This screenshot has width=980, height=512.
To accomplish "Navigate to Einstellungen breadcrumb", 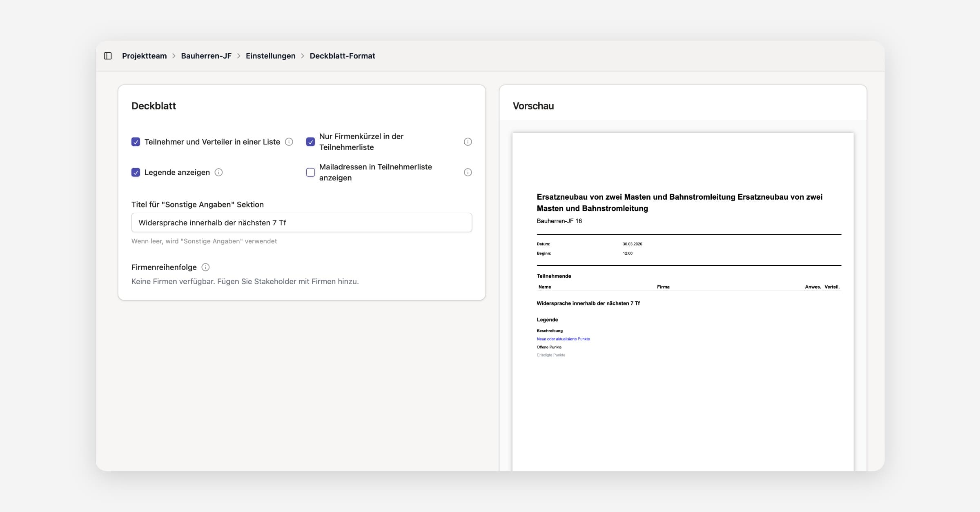I will 270,56.
